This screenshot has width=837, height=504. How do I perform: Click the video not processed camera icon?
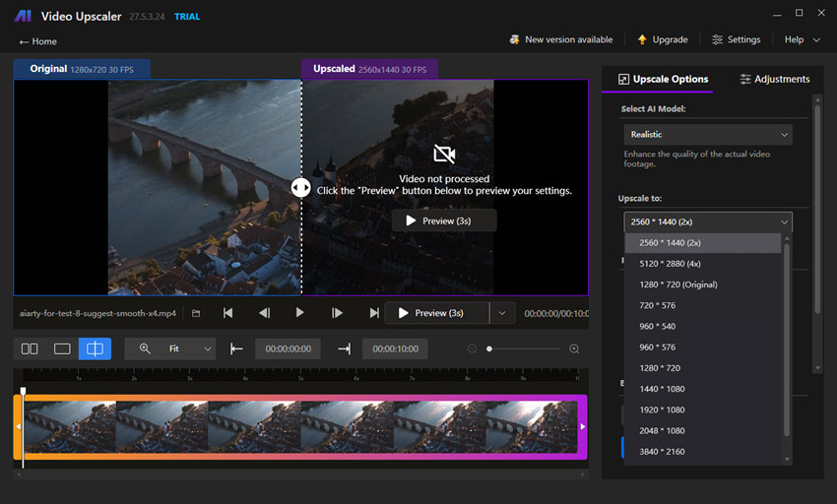pos(444,155)
